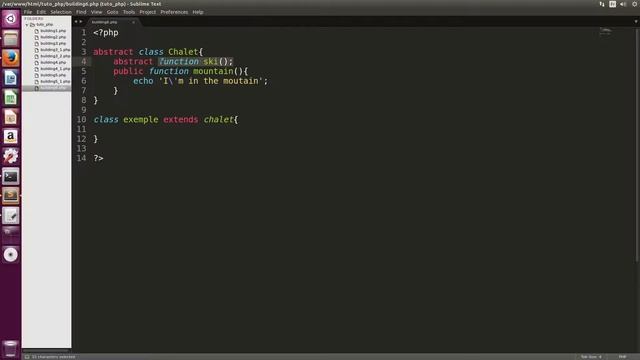Screen dimensions: 640x360
Task: Open the disc drive dock icon
Action: pos(11,255)
